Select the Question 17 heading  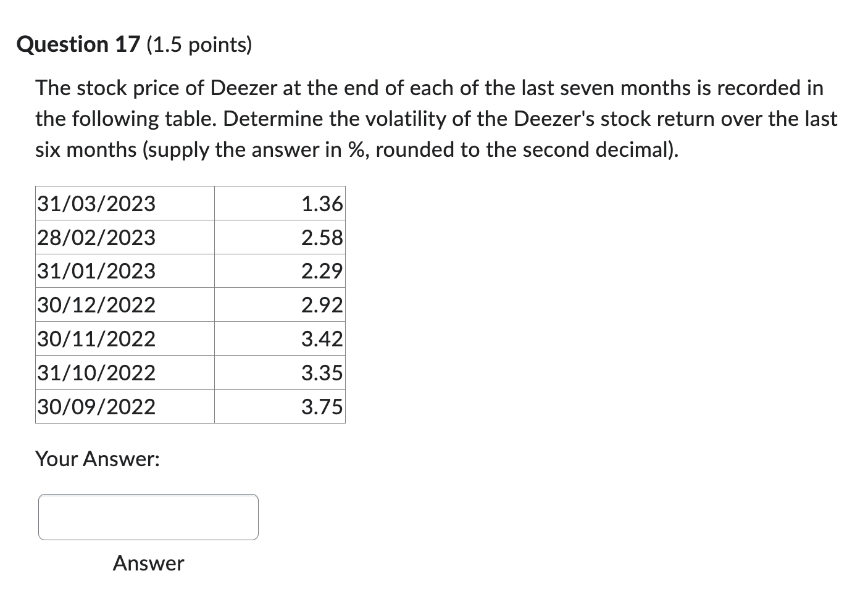78,43
